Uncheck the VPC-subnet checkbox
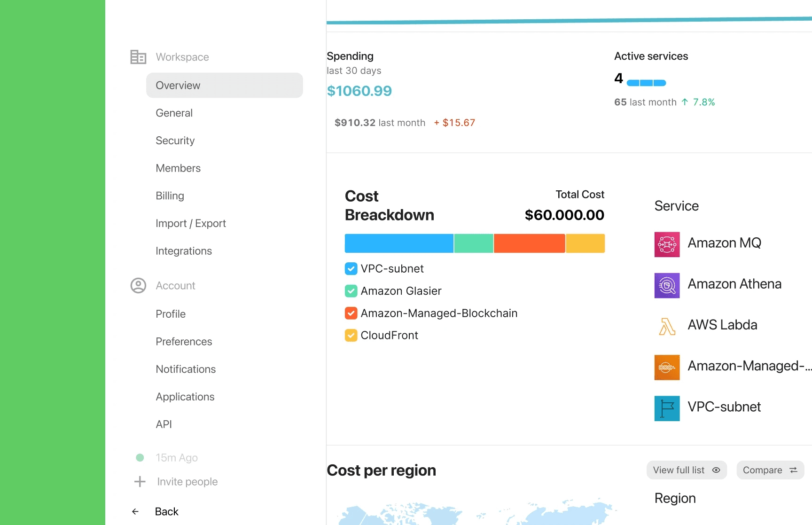Viewport: 812px width, 525px height. (x=351, y=268)
